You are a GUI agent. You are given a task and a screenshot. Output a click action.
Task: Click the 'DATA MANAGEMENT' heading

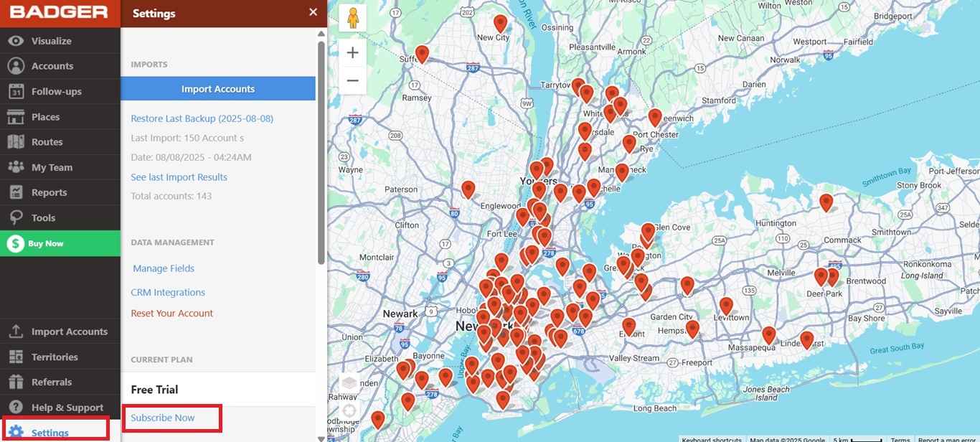(x=172, y=243)
